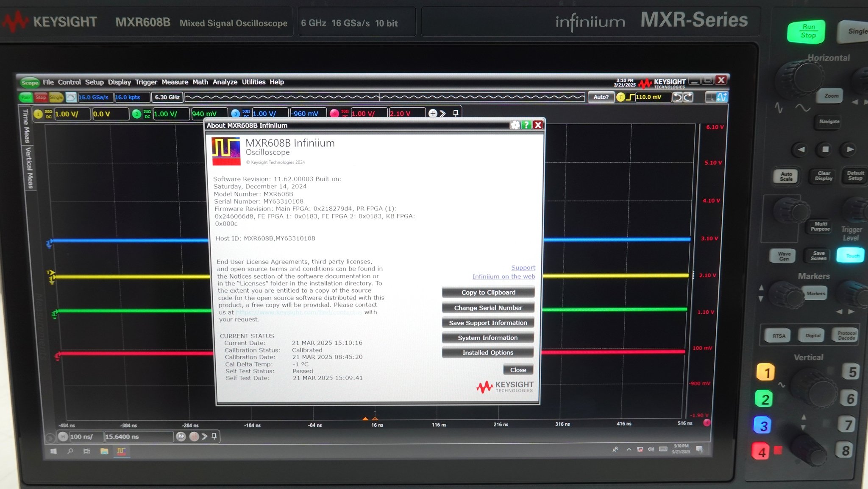This screenshot has width=868, height=489.
Task: Expand horizontal toolbar with double chevron
Action: [x=204, y=436]
